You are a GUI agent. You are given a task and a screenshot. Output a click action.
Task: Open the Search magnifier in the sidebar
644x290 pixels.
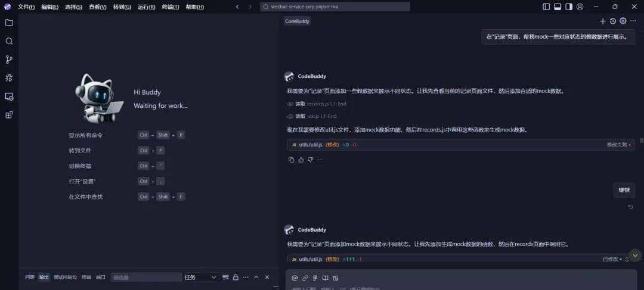(x=9, y=41)
